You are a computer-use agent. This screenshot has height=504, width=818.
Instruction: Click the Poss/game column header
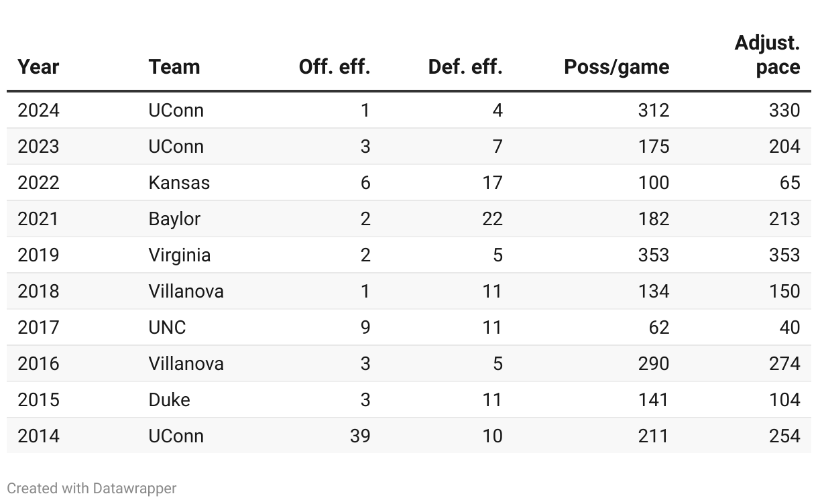pyautogui.click(x=616, y=67)
